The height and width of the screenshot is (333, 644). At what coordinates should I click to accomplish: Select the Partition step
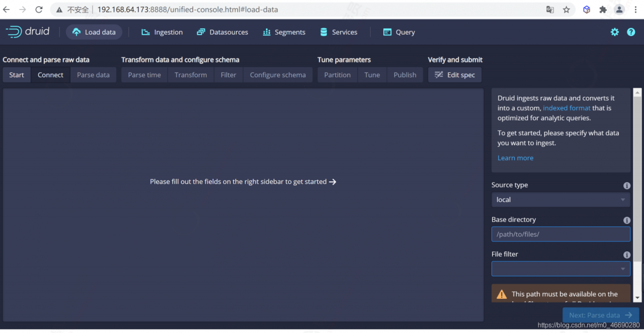[x=337, y=75]
